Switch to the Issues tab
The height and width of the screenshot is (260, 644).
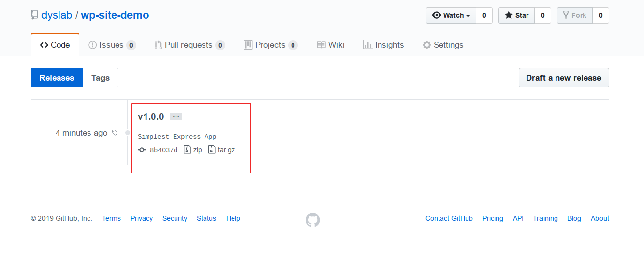pyautogui.click(x=112, y=45)
